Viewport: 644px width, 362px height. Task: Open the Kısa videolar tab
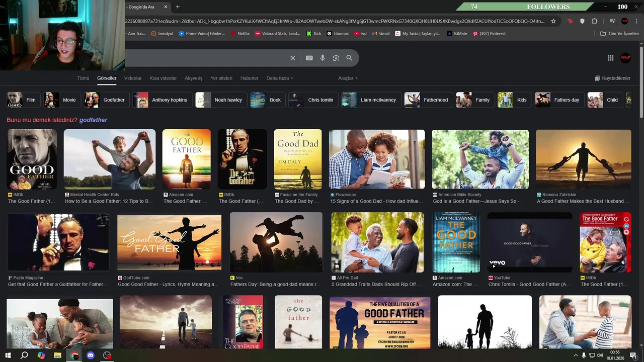tap(163, 78)
